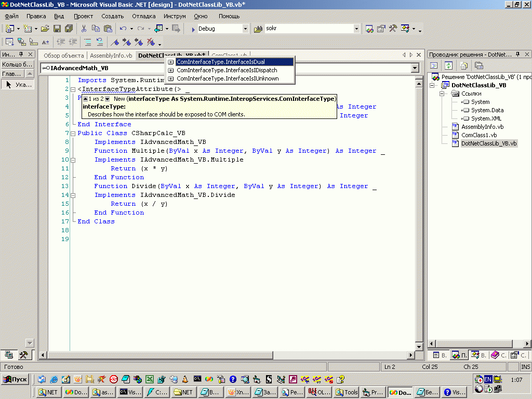Click Show All Files icon in Solution Explorer
Screen dimensions: 532x399
pos(463,65)
